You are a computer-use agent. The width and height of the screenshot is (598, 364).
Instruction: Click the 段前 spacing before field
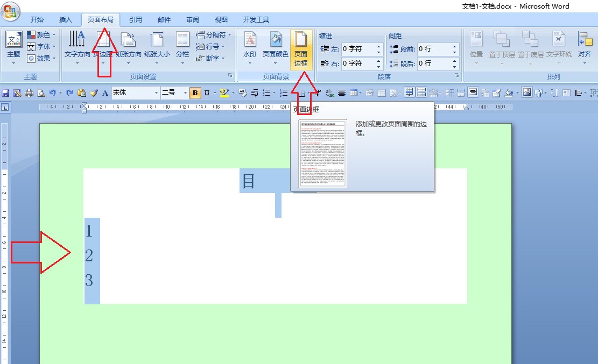434,49
